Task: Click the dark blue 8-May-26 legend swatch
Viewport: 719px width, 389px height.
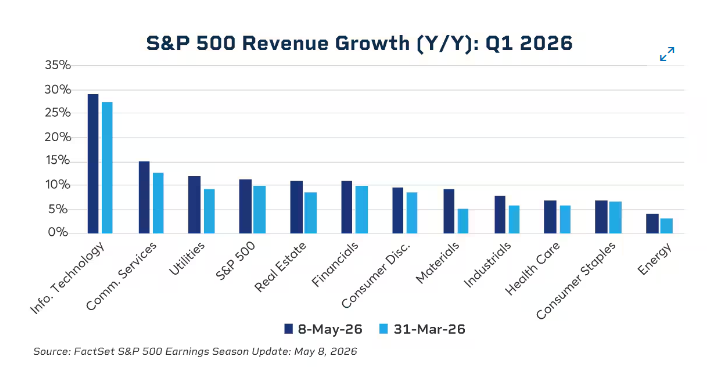Action: pyautogui.click(x=288, y=329)
